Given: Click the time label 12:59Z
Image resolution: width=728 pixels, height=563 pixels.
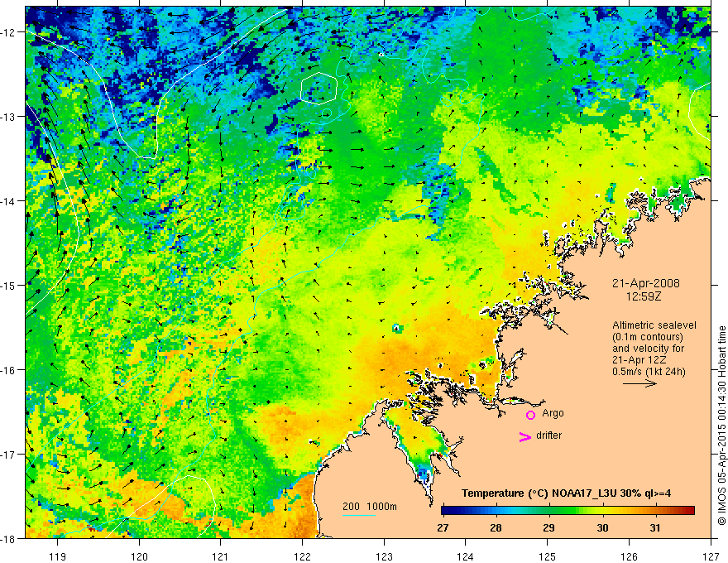Looking at the screenshot, I should [x=644, y=296].
